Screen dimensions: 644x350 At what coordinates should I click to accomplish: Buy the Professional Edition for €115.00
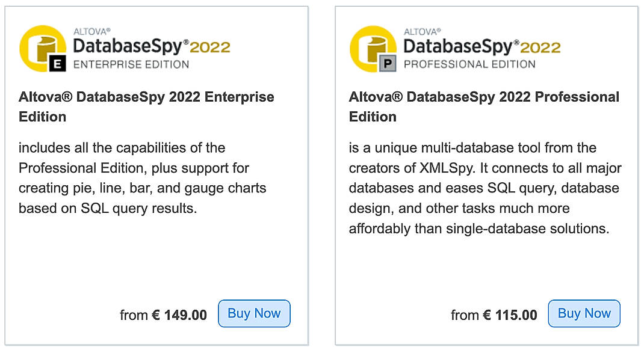pos(584,313)
